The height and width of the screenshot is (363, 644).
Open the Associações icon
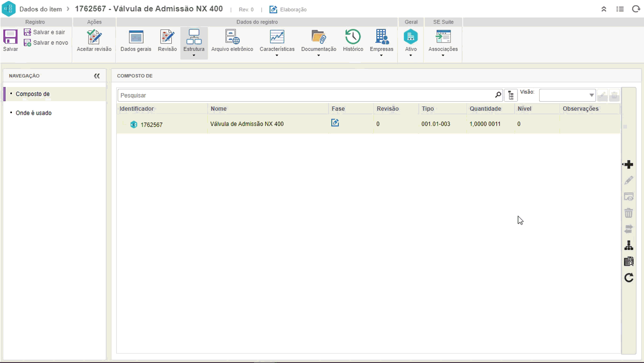point(443,37)
